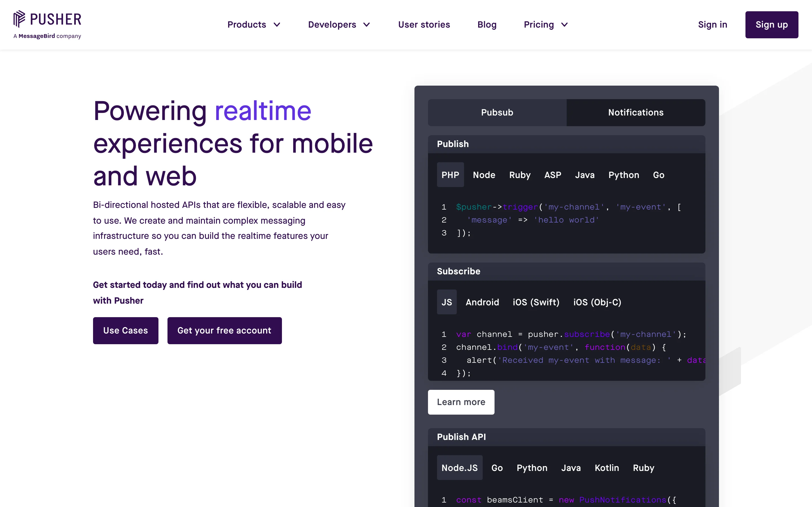Switch to the Notifications tab
This screenshot has width=812, height=507.
636,113
